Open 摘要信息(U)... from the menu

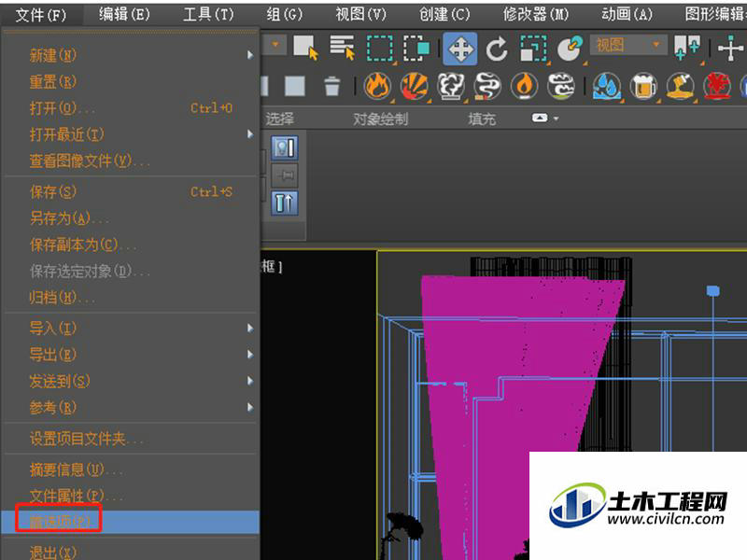(130, 470)
